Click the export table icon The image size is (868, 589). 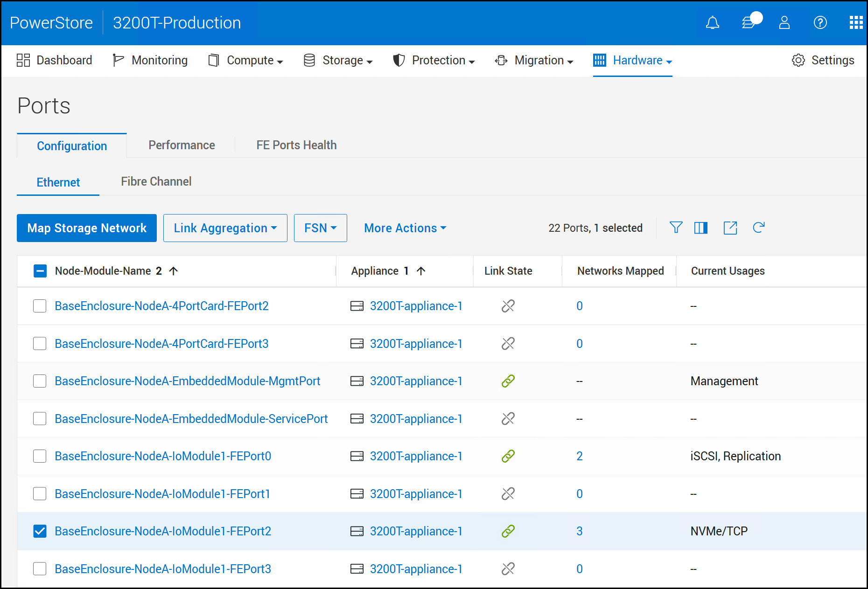(730, 228)
